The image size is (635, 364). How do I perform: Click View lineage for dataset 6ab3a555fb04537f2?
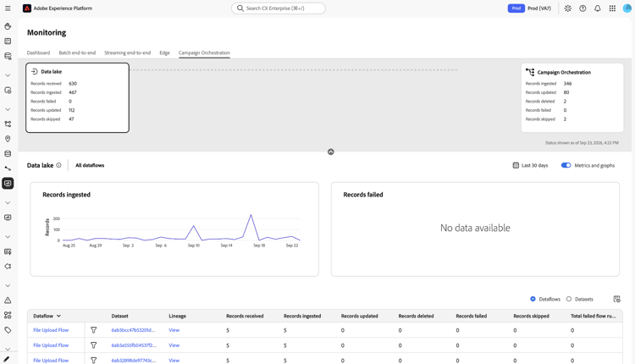174,345
